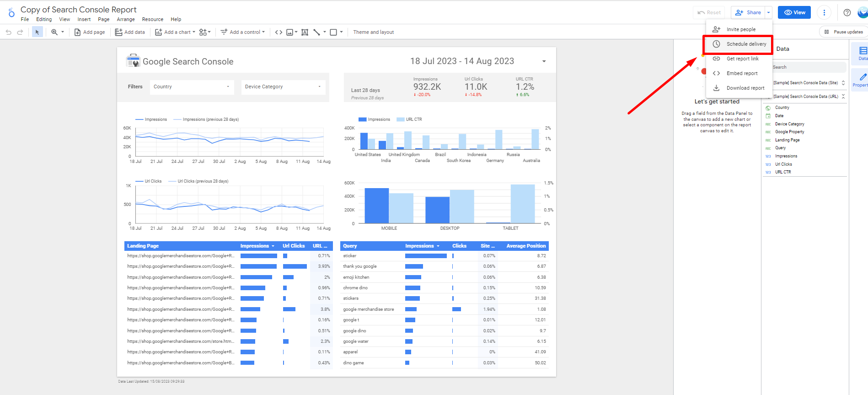This screenshot has height=395, width=868.
Task: Open the help question mark icon
Action: coord(847,12)
